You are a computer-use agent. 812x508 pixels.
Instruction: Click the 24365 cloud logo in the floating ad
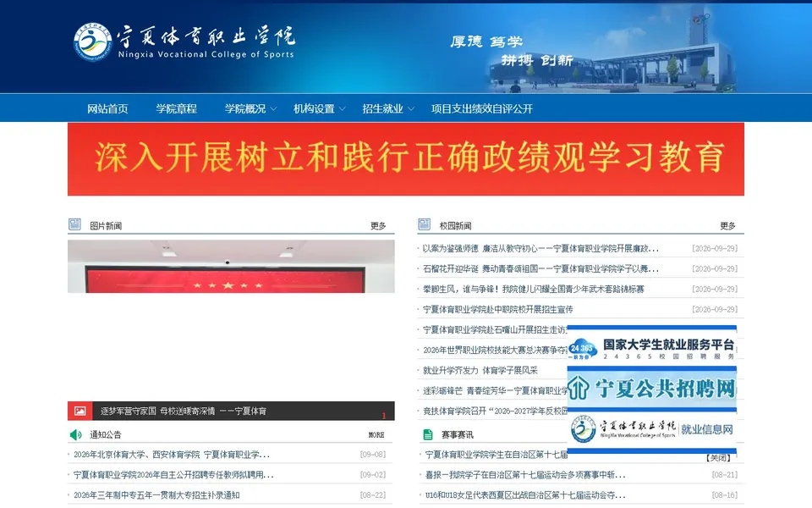[583, 350]
